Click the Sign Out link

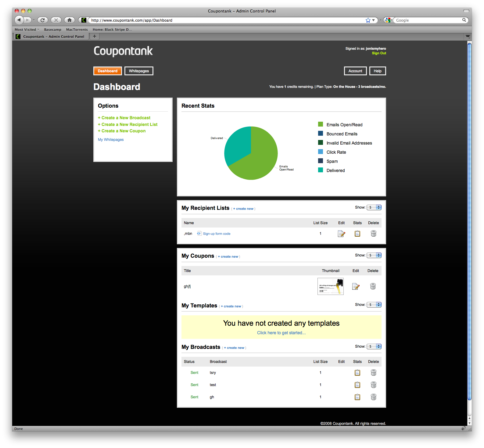[379, 53]
